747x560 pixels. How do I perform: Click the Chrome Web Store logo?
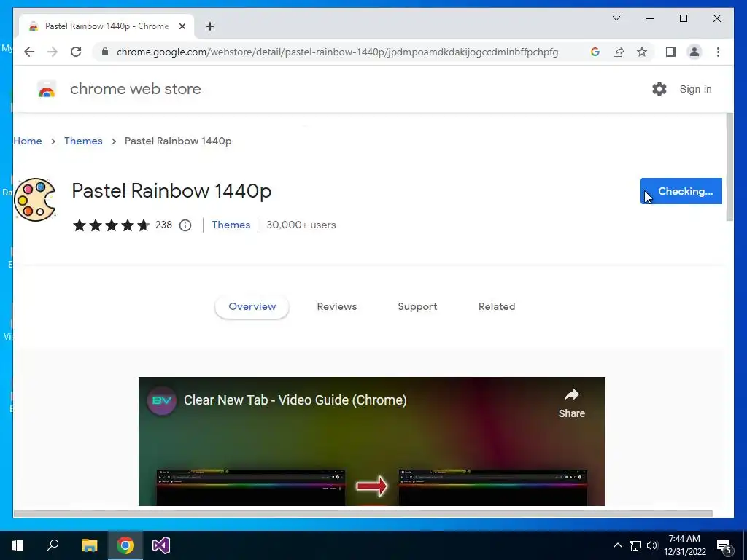(x=47, y=89)
